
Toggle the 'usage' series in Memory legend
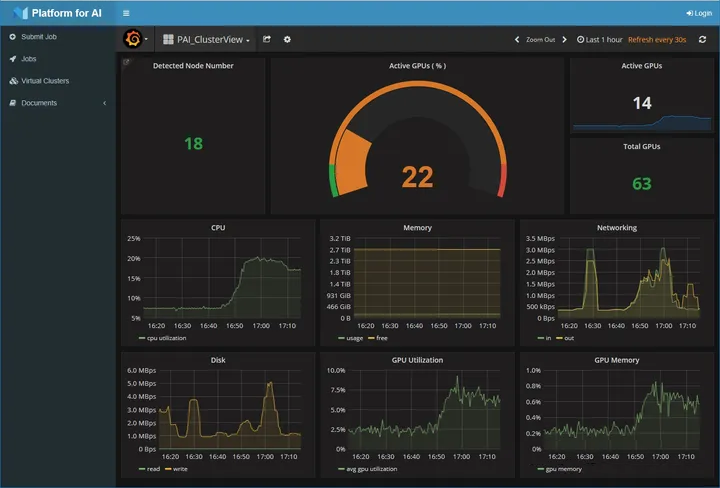pos(353,338)
